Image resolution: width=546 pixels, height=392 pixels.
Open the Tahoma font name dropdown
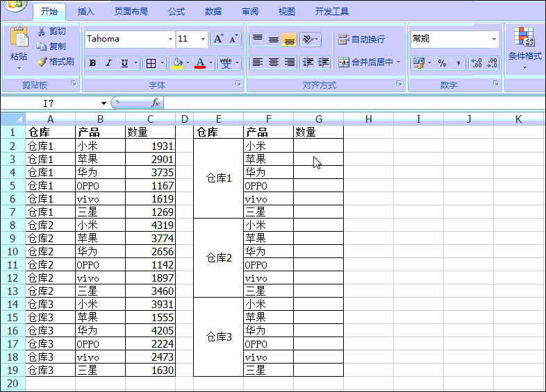170,39
